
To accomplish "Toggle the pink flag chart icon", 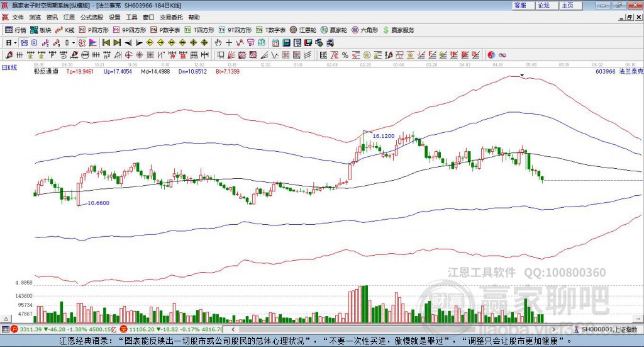I will (93, 43).
